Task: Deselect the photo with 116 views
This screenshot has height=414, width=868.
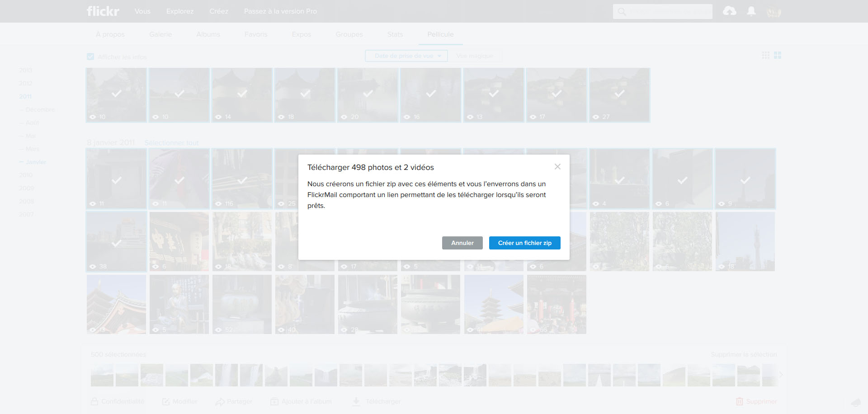Action: point(242,179)
